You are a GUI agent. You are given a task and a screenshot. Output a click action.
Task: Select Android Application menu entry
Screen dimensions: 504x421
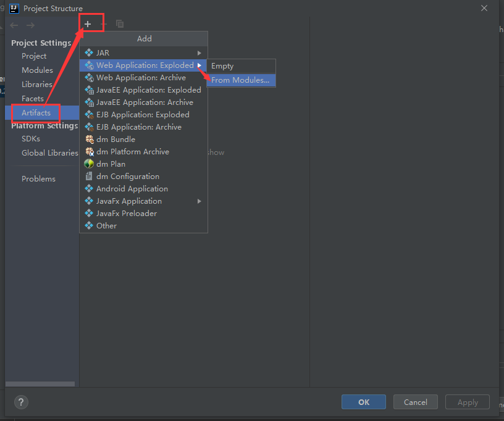[x=143, y=188]
